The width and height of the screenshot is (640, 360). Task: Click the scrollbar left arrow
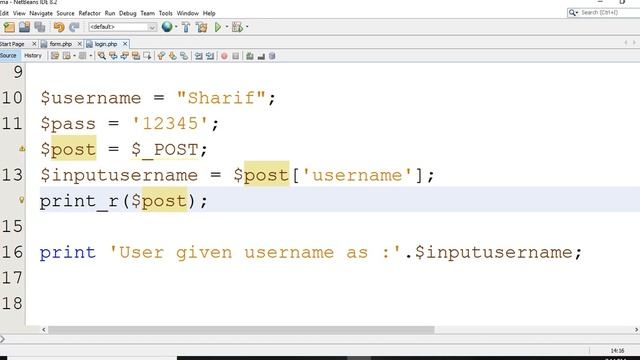point(44,329)
